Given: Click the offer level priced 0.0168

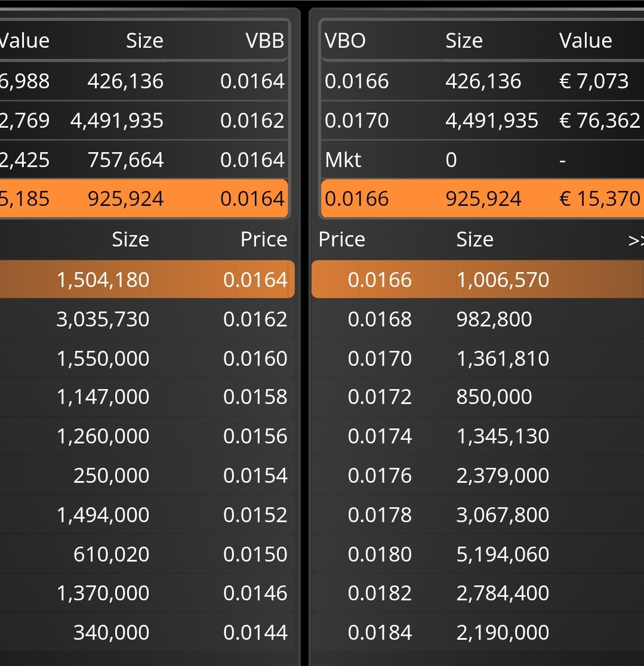Looking at the screenshot, I should 477,319.
